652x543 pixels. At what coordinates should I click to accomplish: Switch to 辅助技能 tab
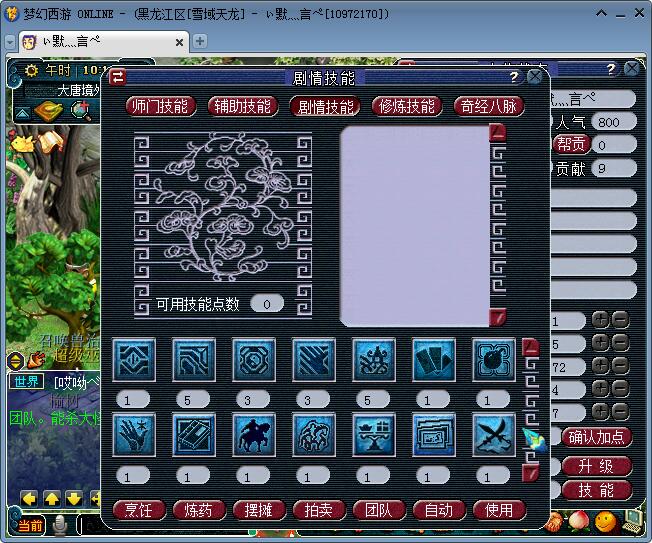242,106
